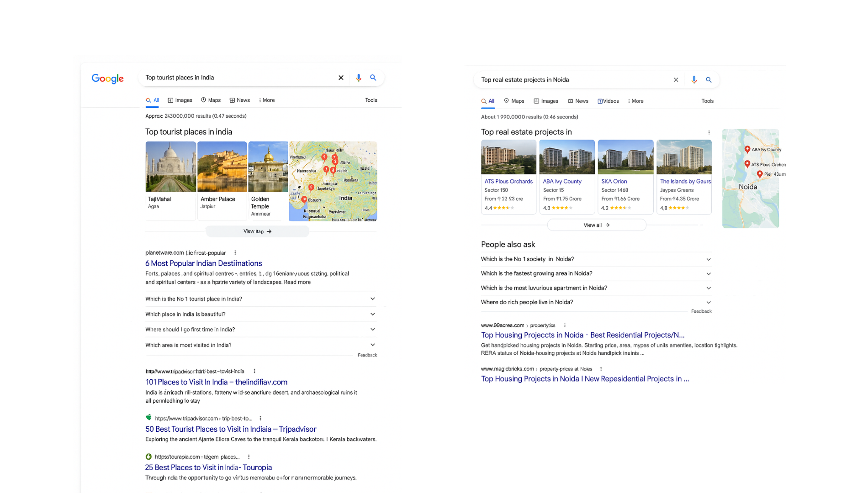
Task: Expand "Where should I go first time in India?"
Action: [261, 330]
